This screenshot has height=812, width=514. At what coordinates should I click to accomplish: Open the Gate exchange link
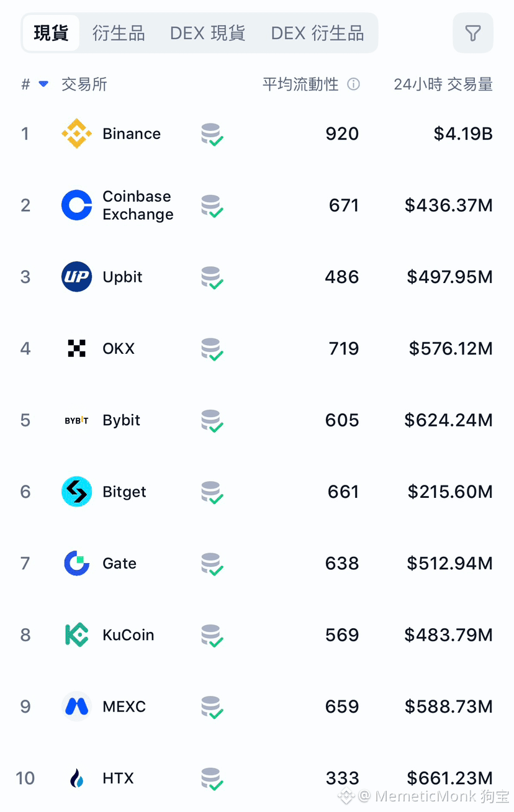tap(119, 564)
